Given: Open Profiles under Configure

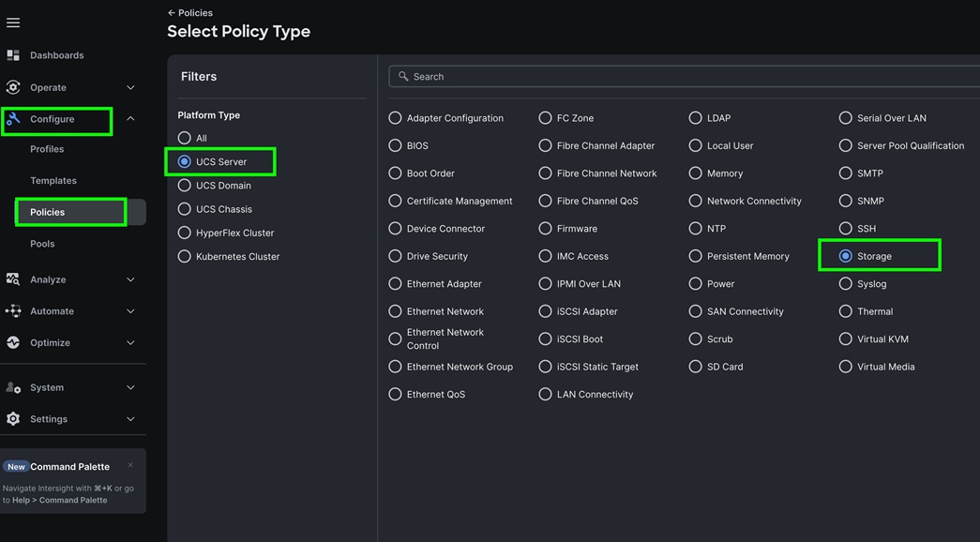Looking at the screenshot, I should point(47,149).
